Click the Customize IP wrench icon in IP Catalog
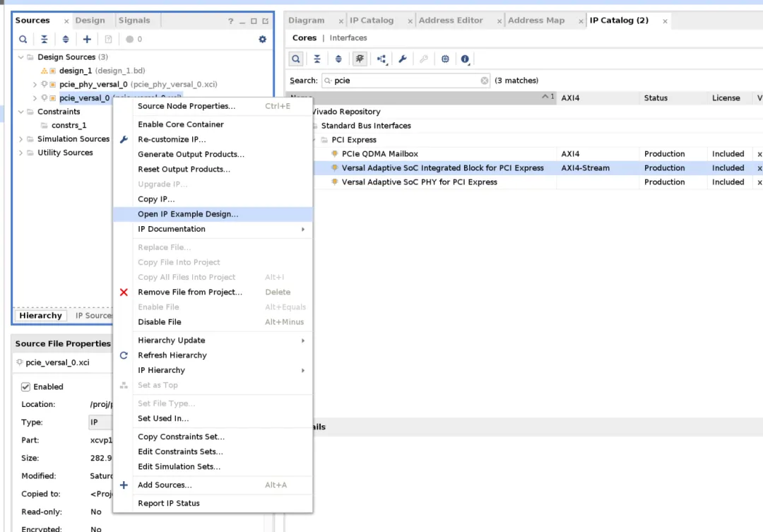Image resolution: width=763 pixels, height=532 pixels. click(402, 59)
